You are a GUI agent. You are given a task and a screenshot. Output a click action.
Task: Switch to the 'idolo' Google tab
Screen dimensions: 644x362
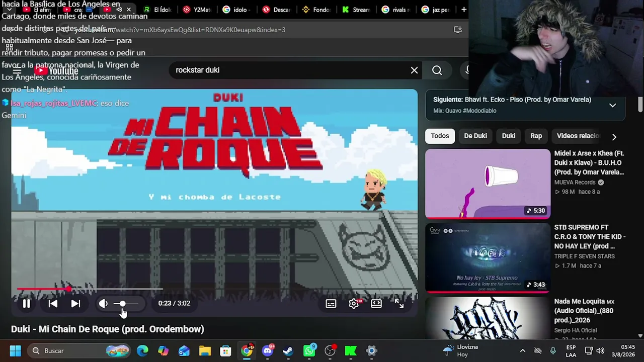[x=237, y=10]
